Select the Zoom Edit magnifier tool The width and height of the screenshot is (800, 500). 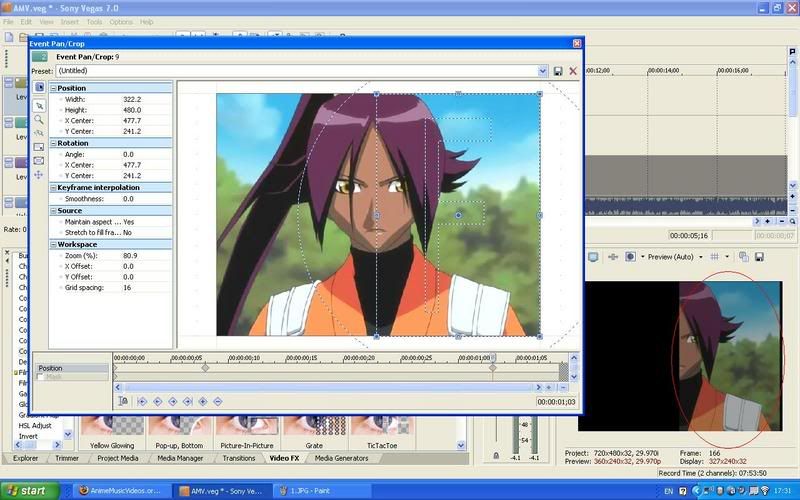tap(39, 119)
